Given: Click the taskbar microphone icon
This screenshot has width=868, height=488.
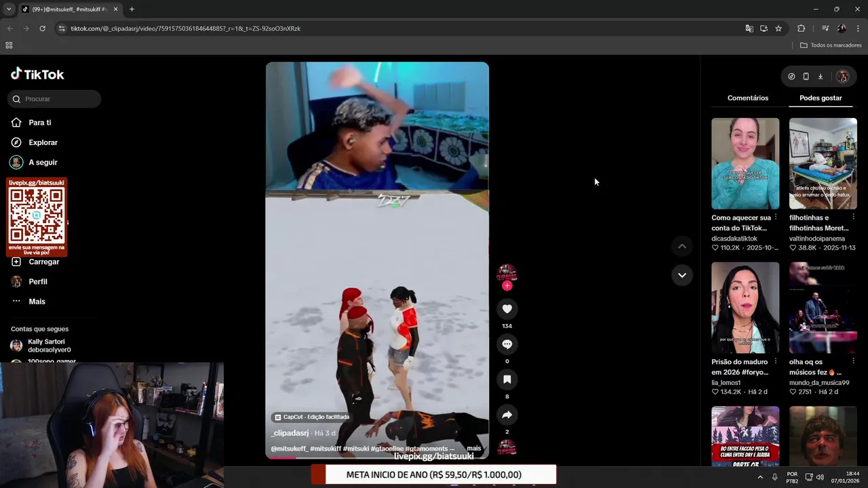Looking at the screenshot, I should (x=774, y=477).
